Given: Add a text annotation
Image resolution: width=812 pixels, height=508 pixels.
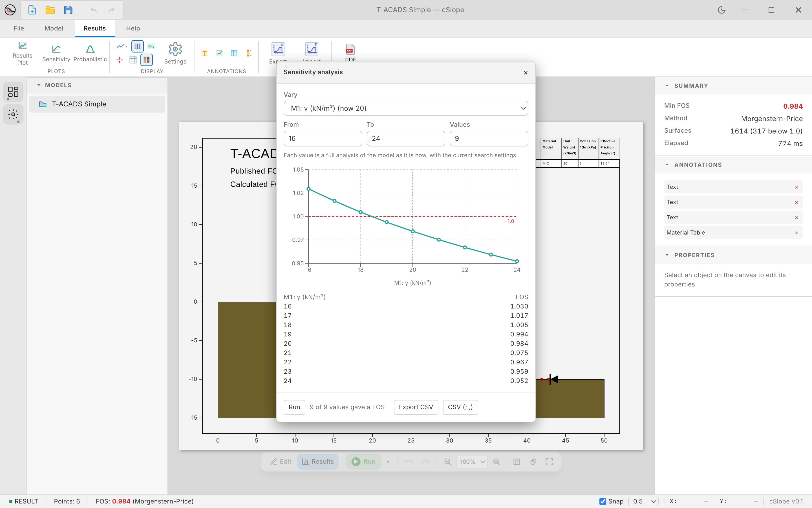Looking at the screenshot, I should pyautogui.click(x=205, y=53).
